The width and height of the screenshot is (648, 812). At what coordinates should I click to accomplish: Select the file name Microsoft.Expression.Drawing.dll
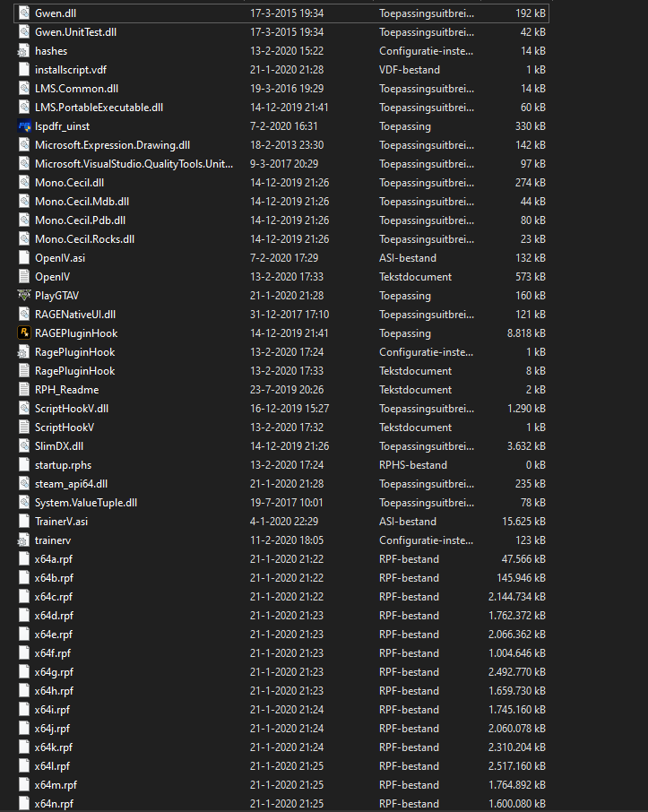[x=112, y=145]
